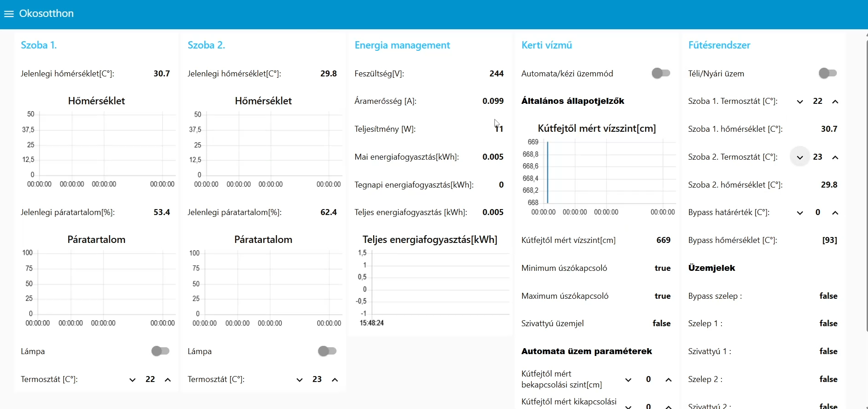Open the hamburger menu next to Okosotthon
Screen dimensions: 868x409
coord(9,14)
